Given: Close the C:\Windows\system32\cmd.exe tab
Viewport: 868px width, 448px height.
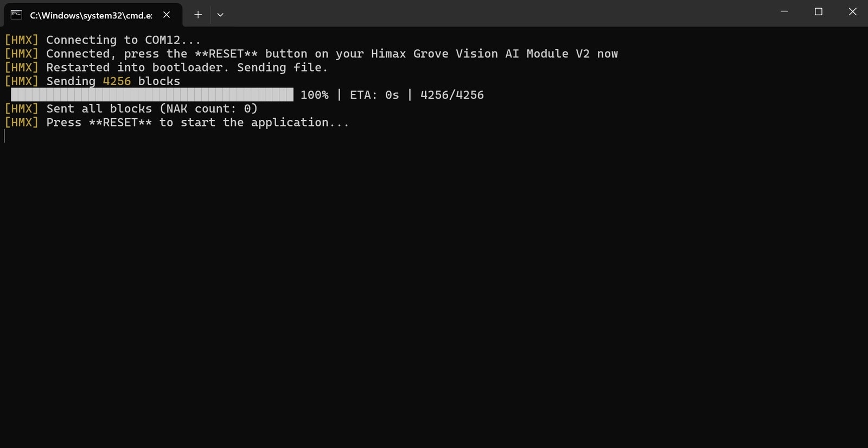Looking at the screenshot, I should pos(167,15).
